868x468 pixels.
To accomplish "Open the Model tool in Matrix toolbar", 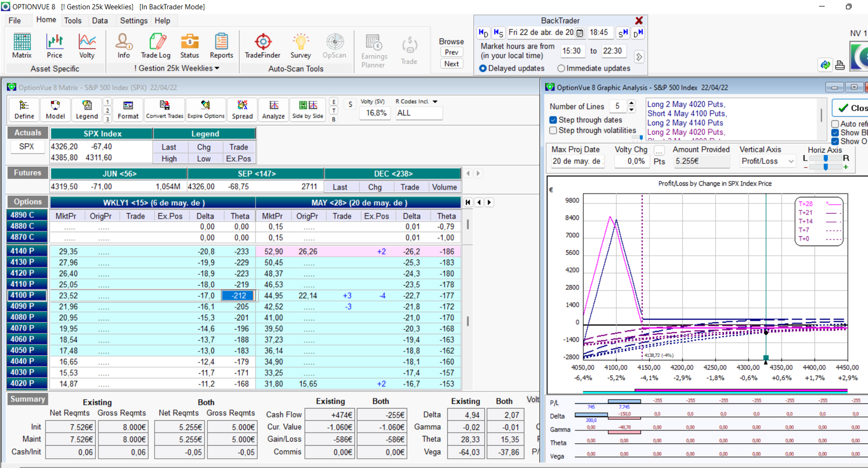I will [55, 110].
